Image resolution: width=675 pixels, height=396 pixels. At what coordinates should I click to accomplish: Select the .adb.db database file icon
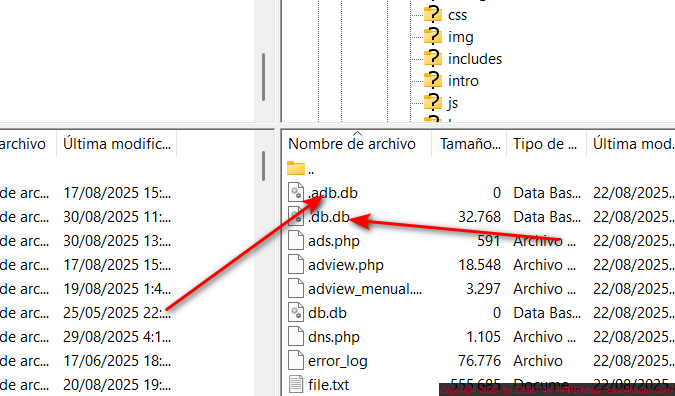296,192
